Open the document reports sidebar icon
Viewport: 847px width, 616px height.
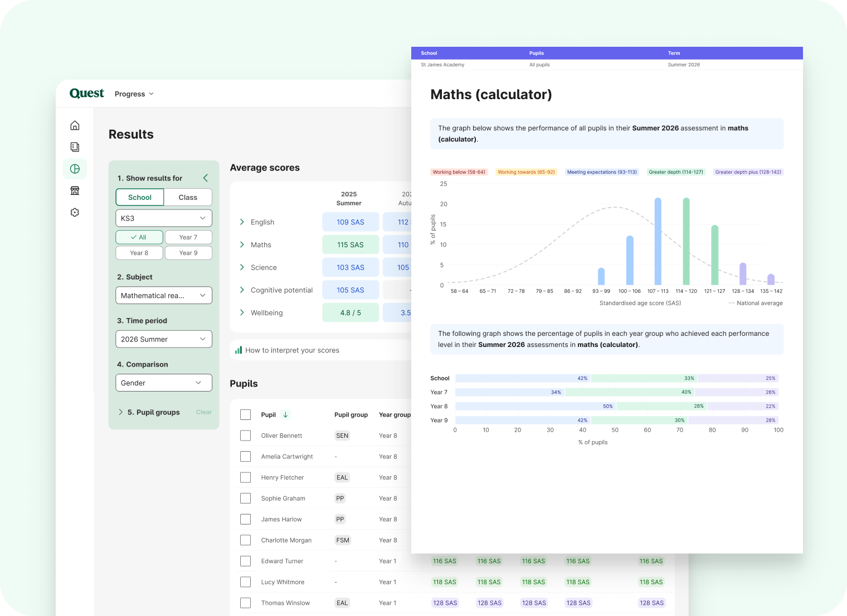[x=75, y=147]
